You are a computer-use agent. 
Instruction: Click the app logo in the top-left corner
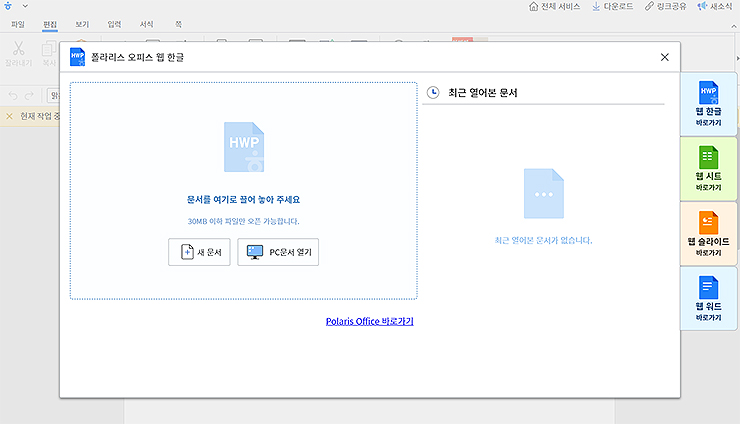point(8,6)
